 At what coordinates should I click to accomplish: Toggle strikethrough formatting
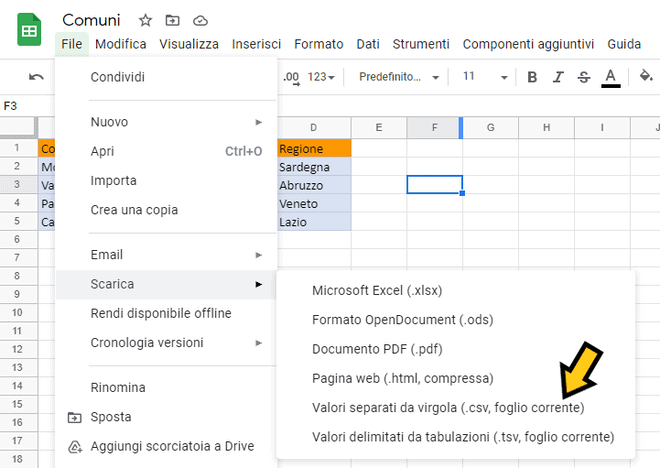[x=584, y=77]
